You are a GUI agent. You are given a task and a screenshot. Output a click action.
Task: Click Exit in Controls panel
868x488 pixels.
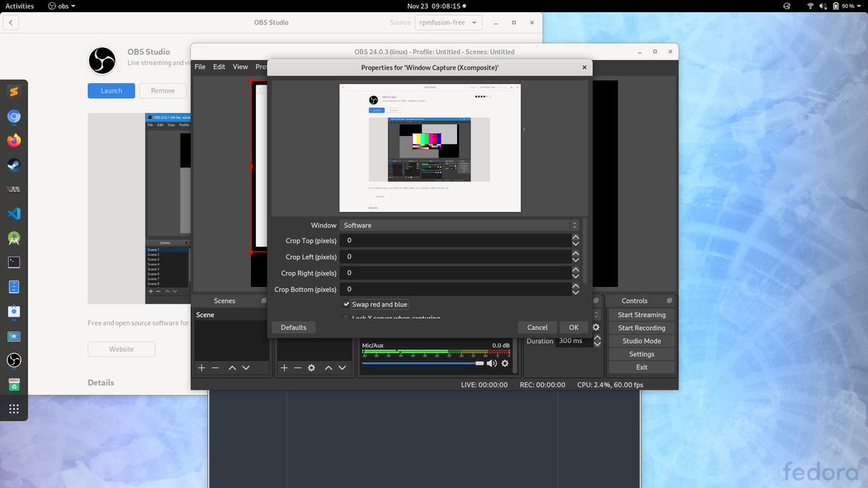point(642,367)
